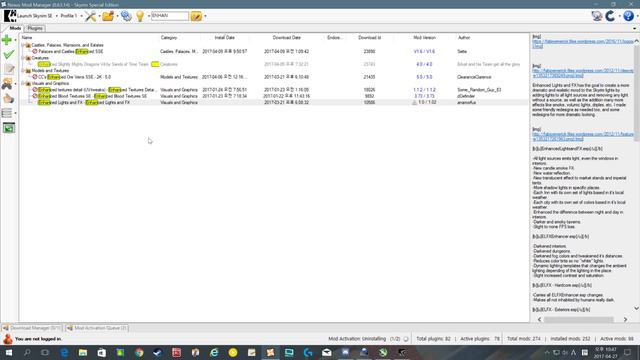The height and width of the screenshot is (360, 640).
Task: Open the Windows Start menu
Action: pos(8,352)
